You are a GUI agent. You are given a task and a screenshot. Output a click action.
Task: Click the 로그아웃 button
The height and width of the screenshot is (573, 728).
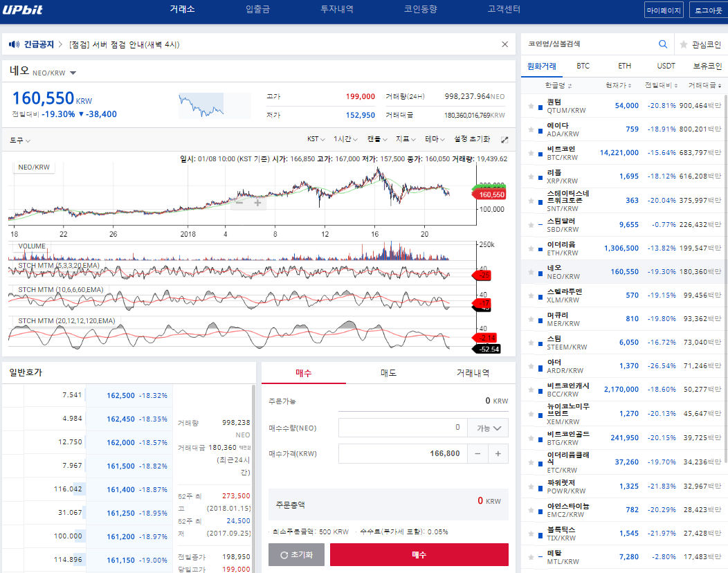[x=709, y=10]
